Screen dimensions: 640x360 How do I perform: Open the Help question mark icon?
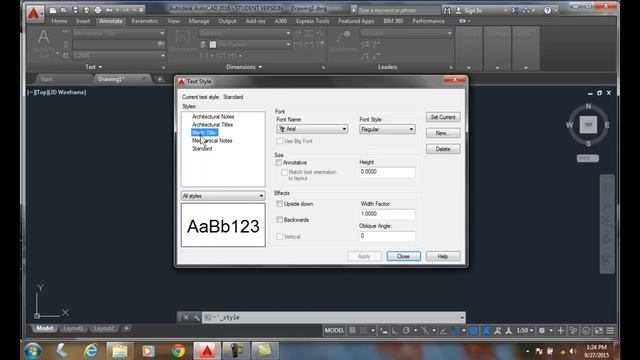pos(547,11)
